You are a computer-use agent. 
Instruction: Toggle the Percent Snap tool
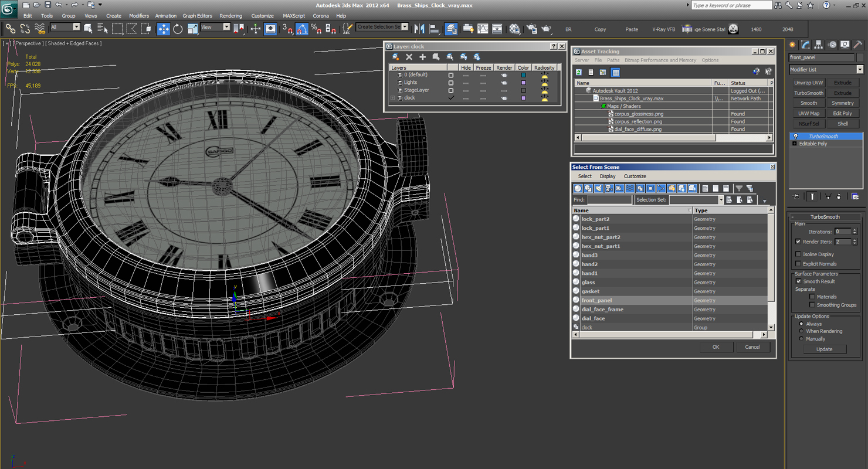coord(316,29)
